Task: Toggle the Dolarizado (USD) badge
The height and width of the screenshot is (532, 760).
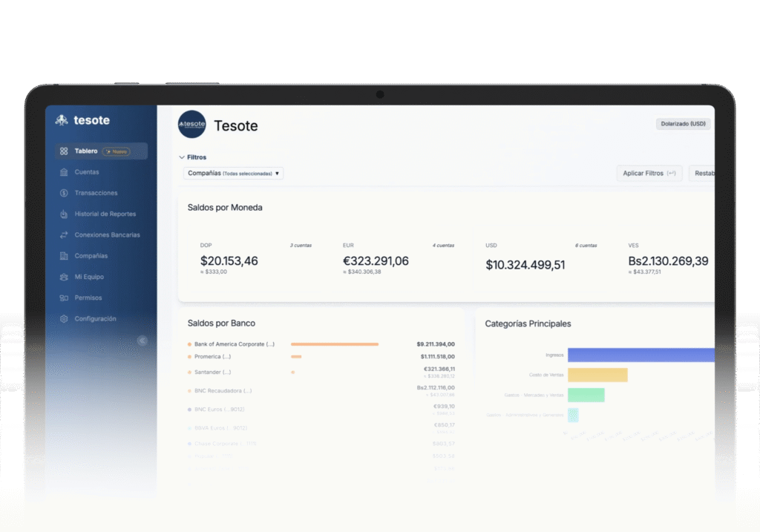Action: pos(682,124)
